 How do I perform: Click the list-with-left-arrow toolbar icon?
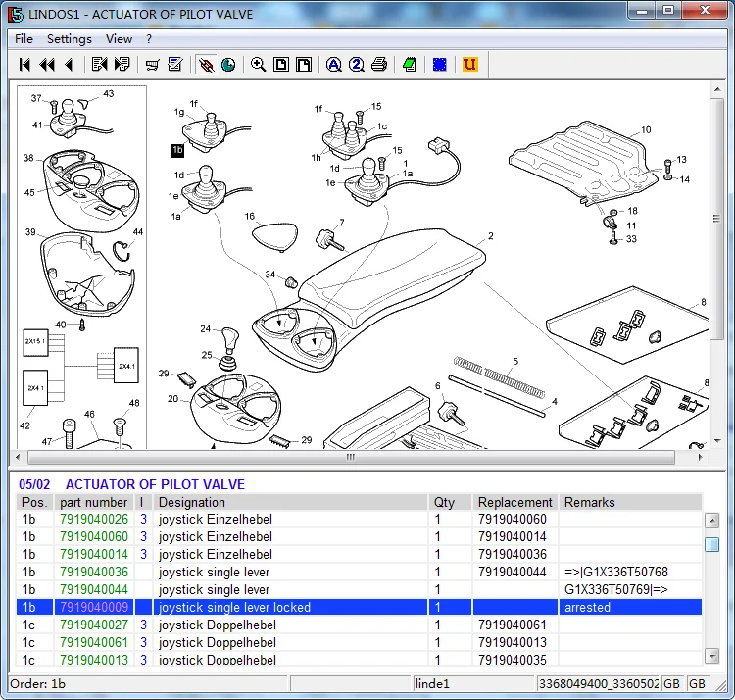[x=99, y=65]
